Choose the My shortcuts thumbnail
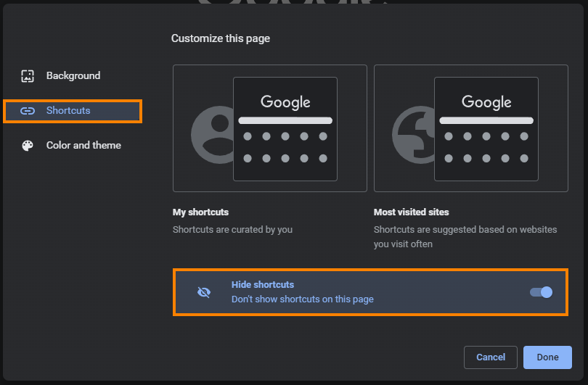This screenshot has height=385, width=588. click(x=270, y=128)
